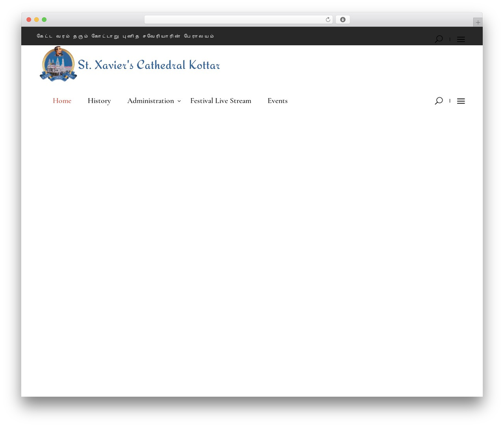This screenshot has height=427, width=504.
Task: Select the Events menu item
Action: click(x=278, y=101)
